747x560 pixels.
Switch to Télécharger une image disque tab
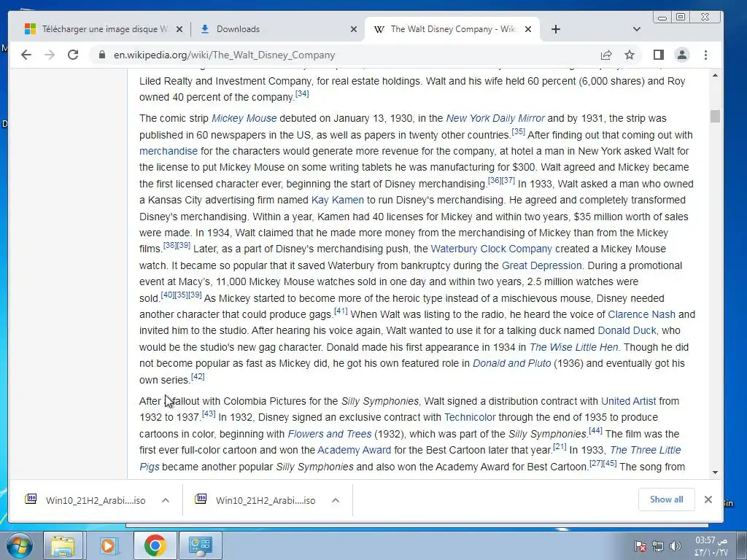(104, 29)
